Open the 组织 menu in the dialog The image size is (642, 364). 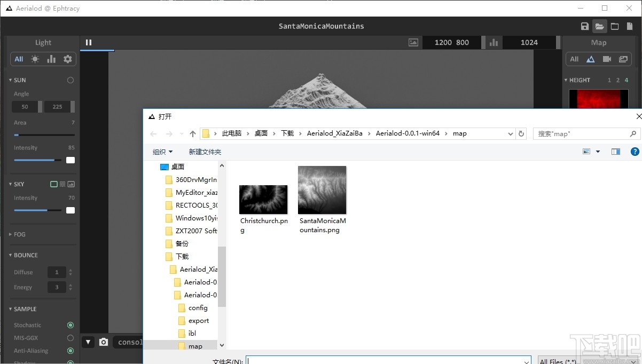coord(163,152)
